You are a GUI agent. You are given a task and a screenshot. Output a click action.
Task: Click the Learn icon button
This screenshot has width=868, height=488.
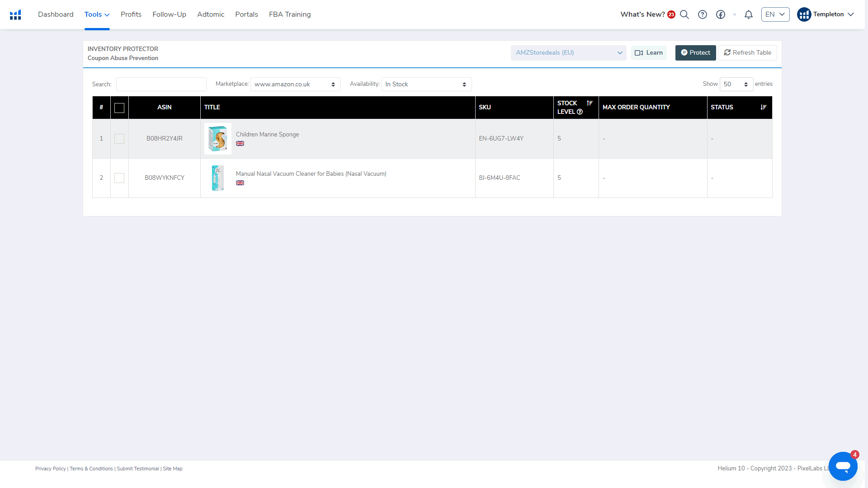click(649, 52)
